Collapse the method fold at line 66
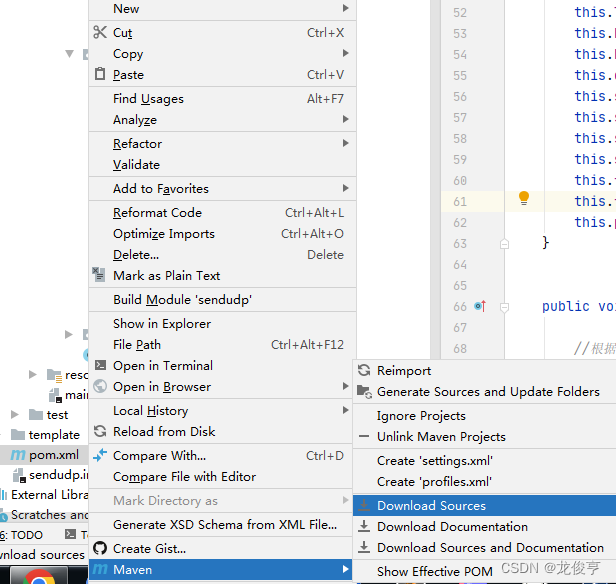 point(504,307)
